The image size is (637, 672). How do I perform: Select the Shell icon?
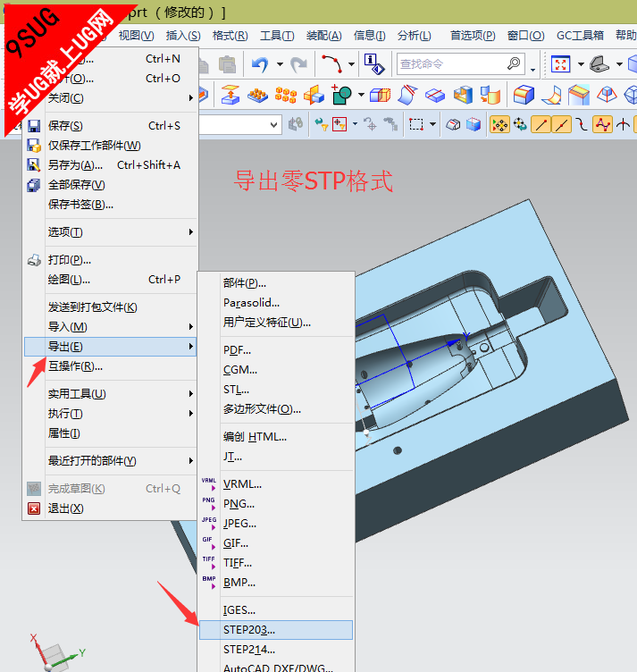(463, 95)
